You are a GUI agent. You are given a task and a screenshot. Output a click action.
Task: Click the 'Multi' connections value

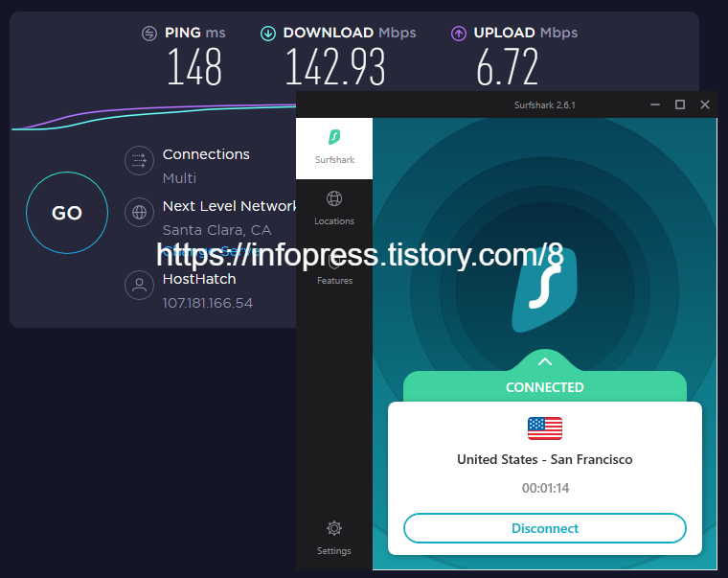180,178
